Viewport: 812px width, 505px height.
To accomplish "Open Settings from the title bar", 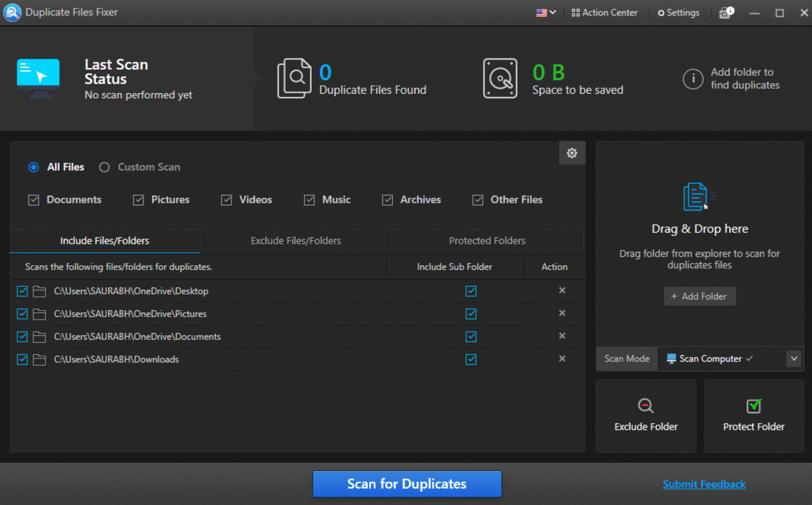I will pos(678,13).
